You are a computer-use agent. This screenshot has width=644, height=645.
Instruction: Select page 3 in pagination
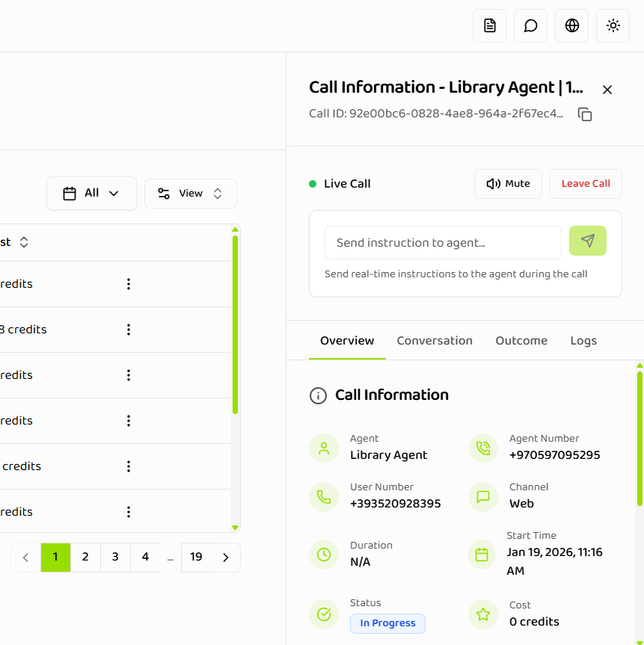point(115,557)
